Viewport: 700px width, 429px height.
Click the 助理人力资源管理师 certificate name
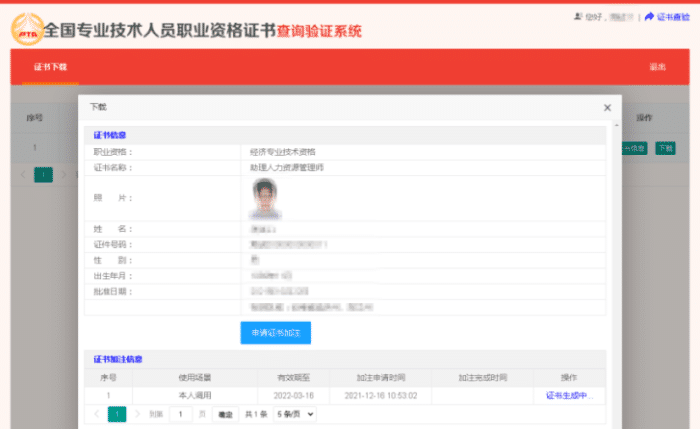click(287, 167)
